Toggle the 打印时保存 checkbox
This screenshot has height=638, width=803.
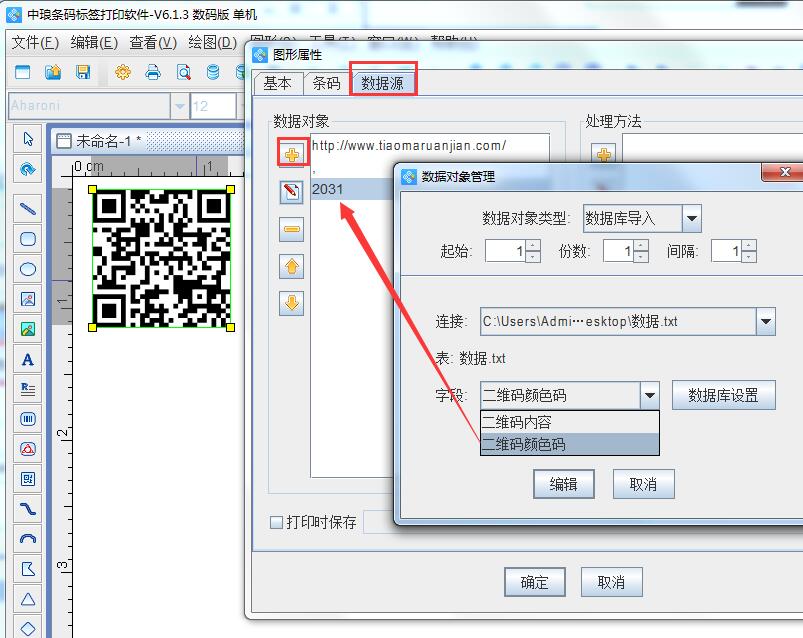[277, 522]
